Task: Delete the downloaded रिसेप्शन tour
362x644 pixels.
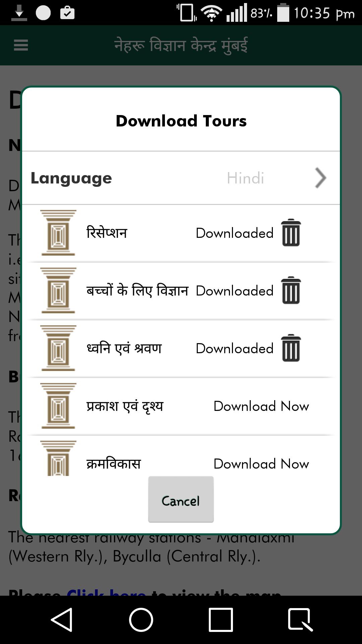Action: (291, 233)
